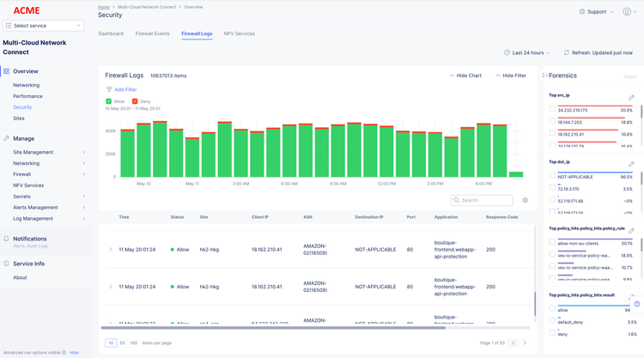Edit the Top src_ip forensics field
The width and height of the screenshot is (644, 358).
click(x=632, y=98)
